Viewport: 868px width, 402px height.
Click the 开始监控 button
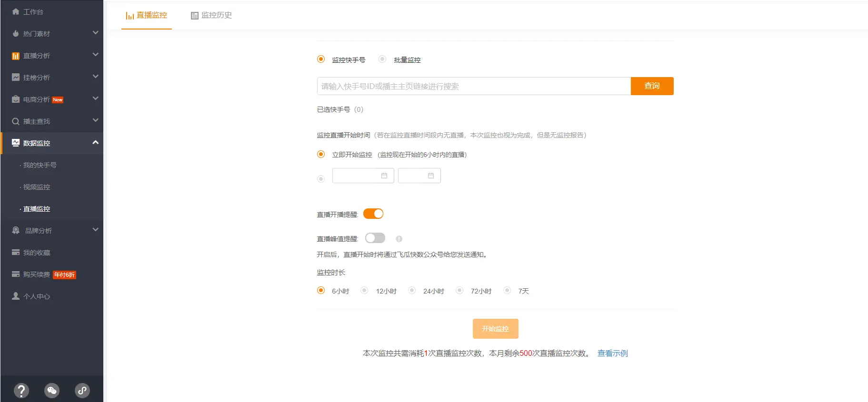click(x=495, y=329)
